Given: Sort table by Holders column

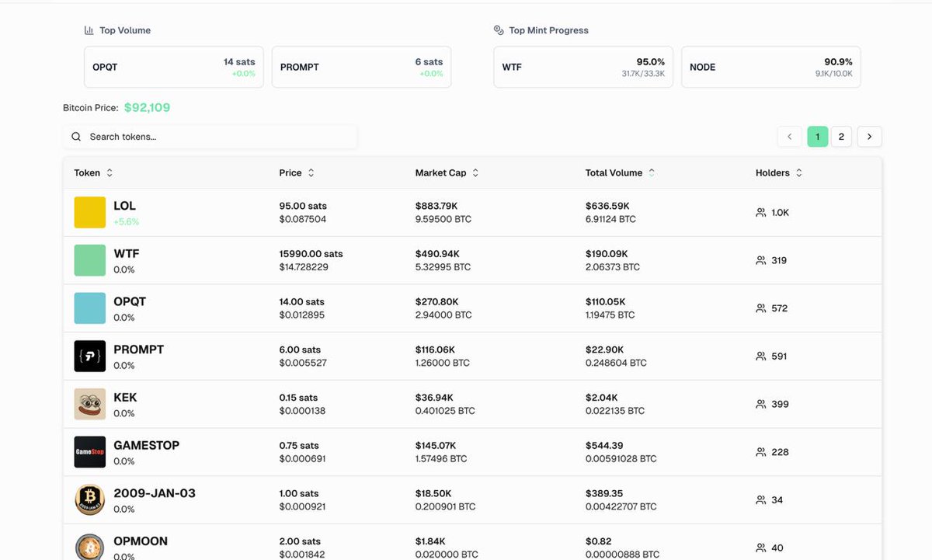Looking at the screenshot, I should (778, 173).
